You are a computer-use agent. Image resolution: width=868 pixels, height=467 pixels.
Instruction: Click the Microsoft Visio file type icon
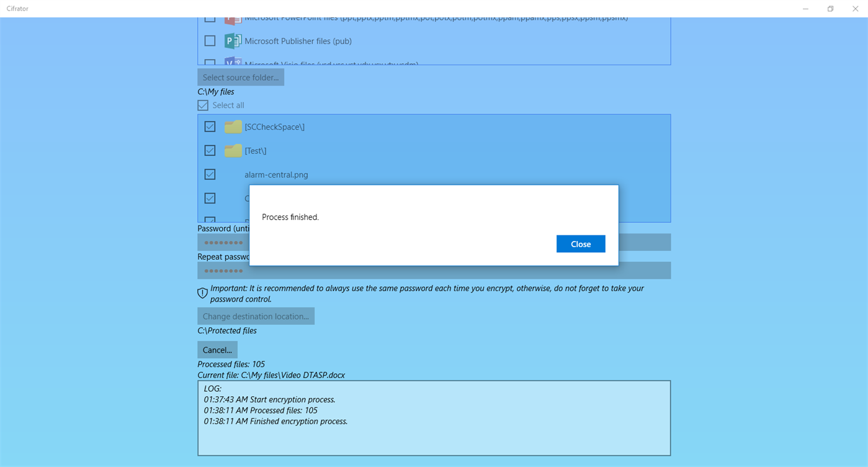coord(232,64)
